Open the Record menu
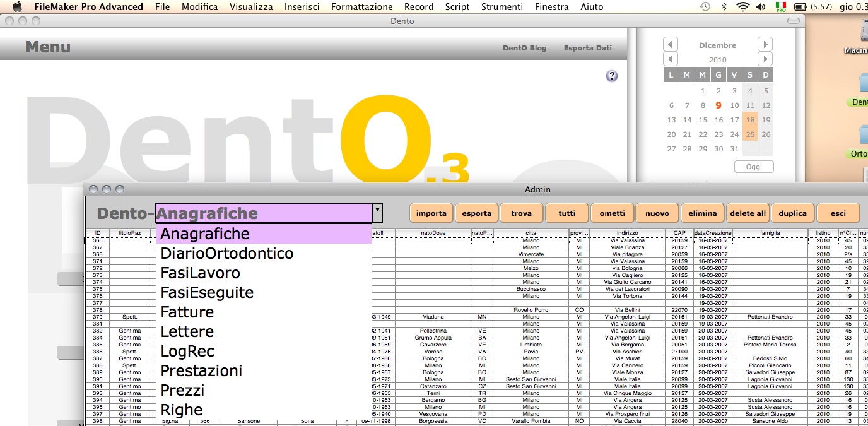 [419, 7]
